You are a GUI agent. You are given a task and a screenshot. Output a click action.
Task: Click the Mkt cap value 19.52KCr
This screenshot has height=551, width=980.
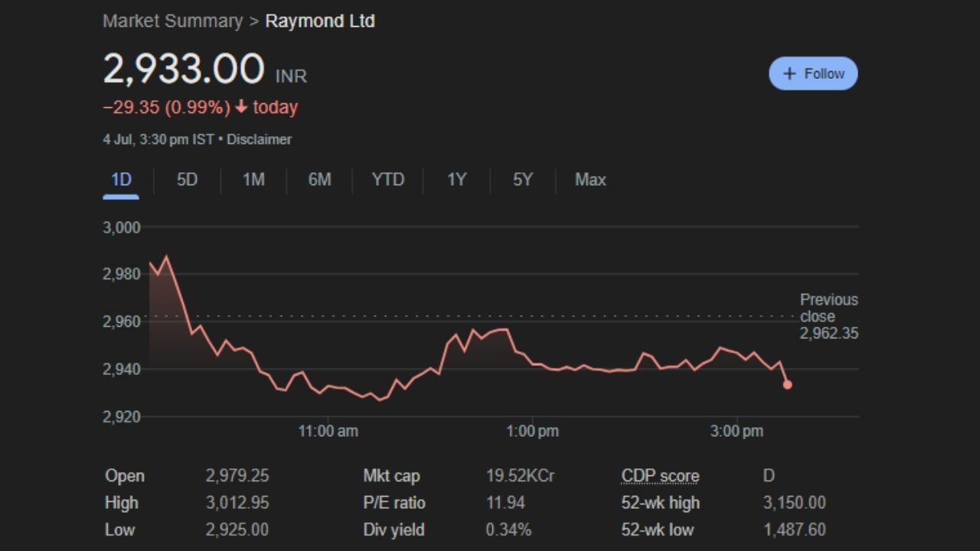point(520,476)
